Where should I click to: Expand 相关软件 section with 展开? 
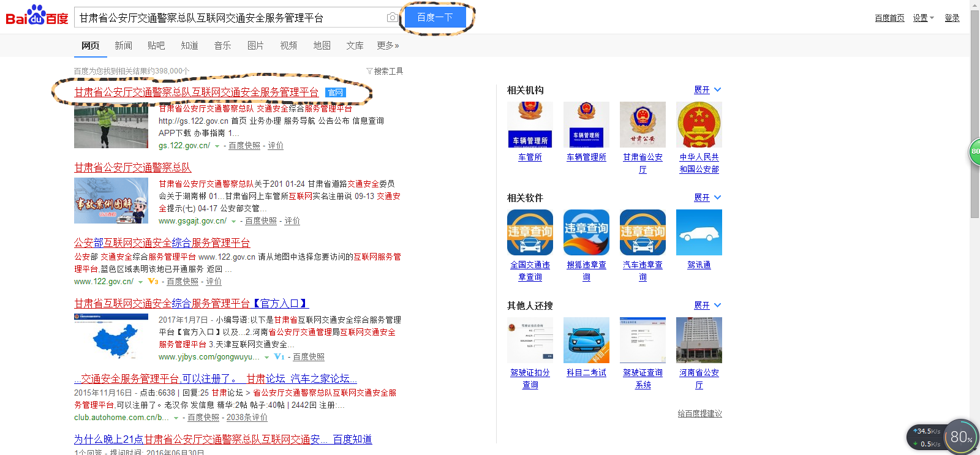tap(707, 198)
